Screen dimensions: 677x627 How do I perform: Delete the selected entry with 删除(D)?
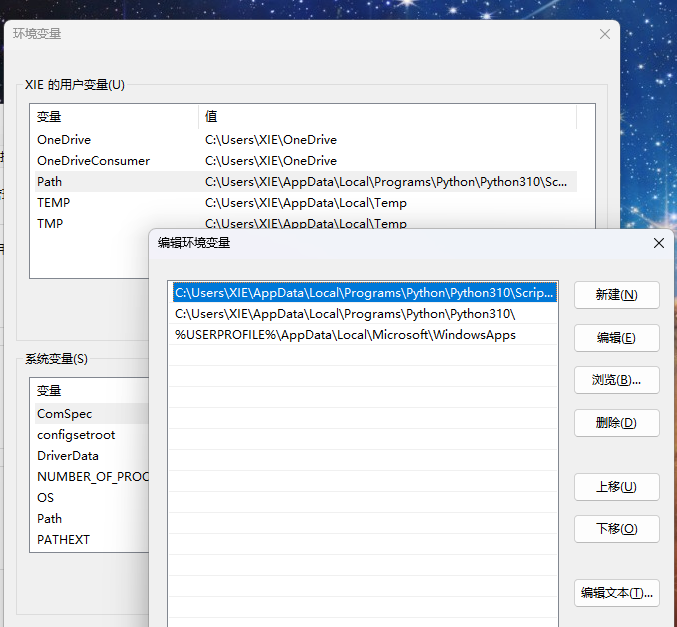click(617, 423)
